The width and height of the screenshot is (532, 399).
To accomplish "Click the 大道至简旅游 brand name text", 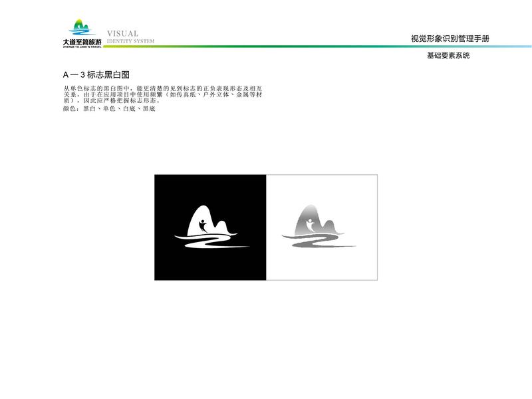I will 82,43.
